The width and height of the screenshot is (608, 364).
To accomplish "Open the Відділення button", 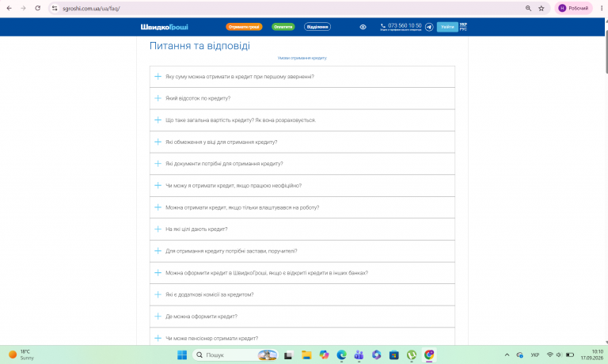I will point(317,27).
